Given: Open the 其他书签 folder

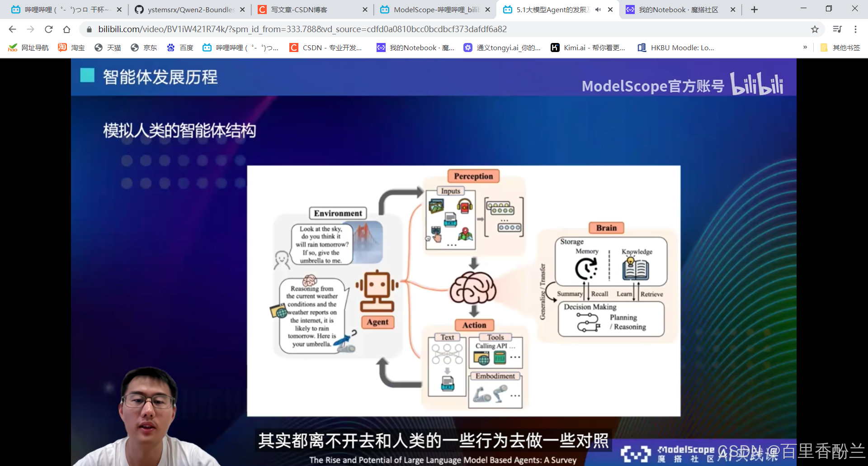Looking at the screenshot, I should (840, 48).
